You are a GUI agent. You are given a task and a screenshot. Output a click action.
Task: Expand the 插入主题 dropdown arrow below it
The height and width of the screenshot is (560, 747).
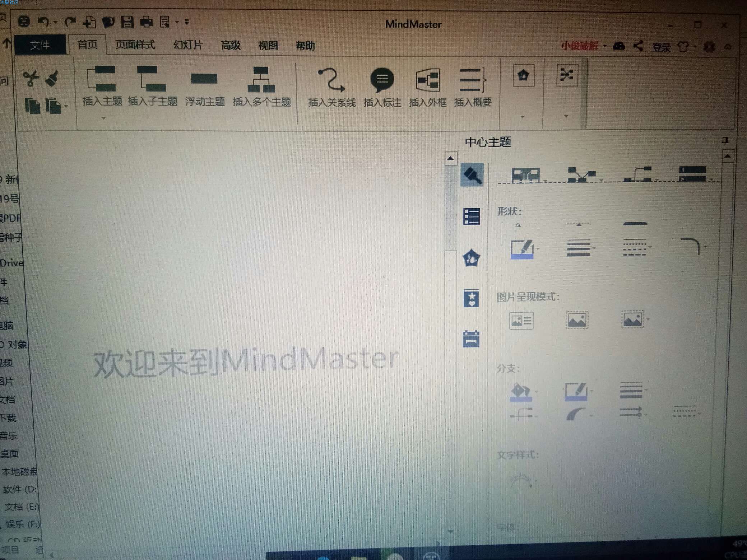[x=103, y=118]
